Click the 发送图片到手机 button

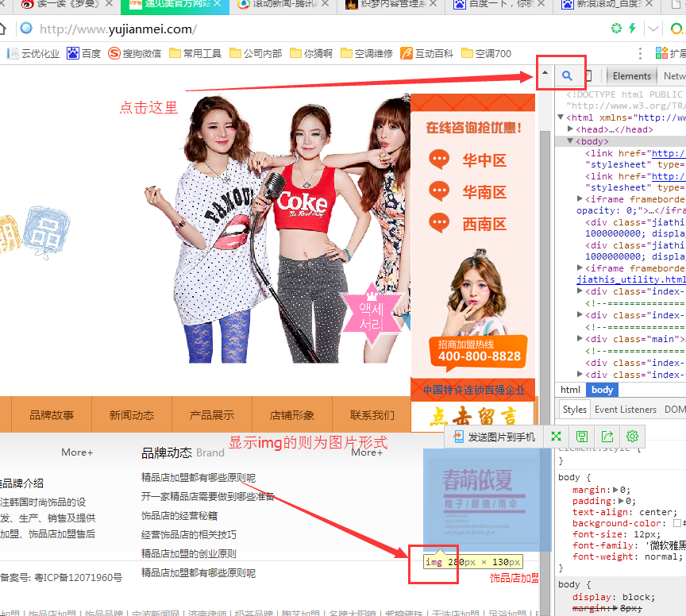click(495, 437)
